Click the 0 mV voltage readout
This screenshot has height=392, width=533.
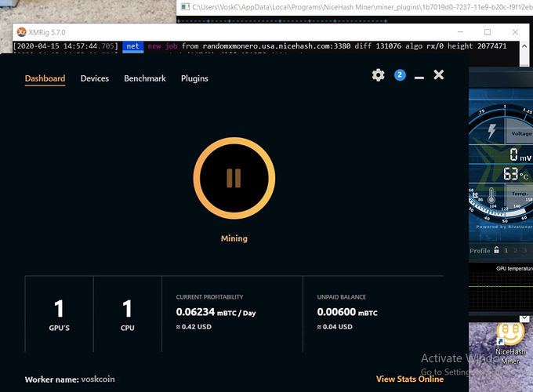tap(520, 155)
